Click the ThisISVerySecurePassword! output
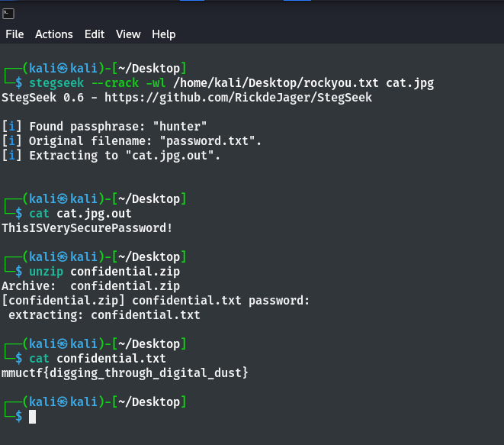Screen dimensions: 504x445 [x=87, y=228]
